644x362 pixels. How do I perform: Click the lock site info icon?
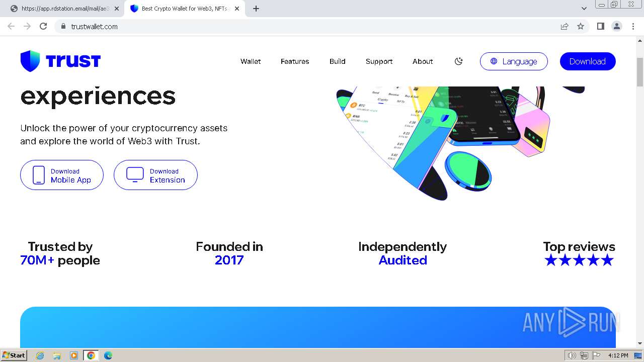click(63, 26)
